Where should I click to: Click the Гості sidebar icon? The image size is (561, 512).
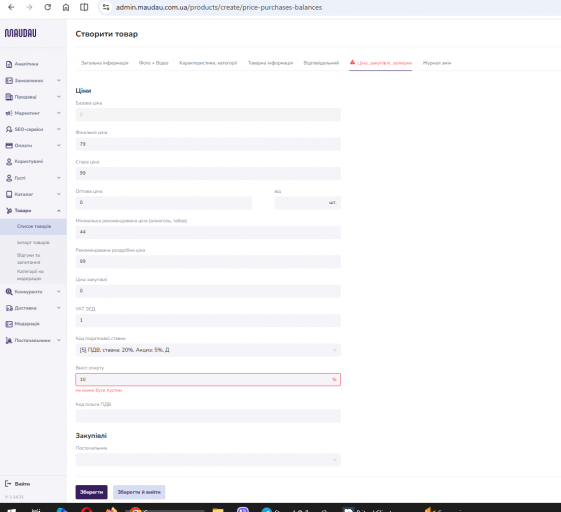coord(9,178)
